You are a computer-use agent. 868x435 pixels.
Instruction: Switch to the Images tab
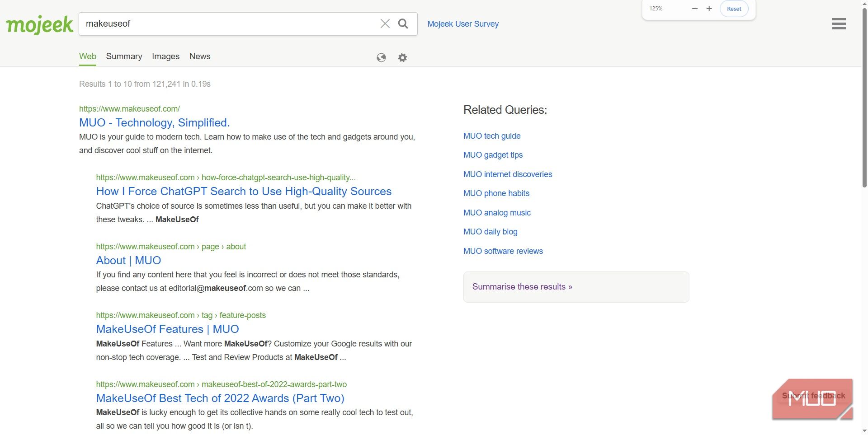165,56
